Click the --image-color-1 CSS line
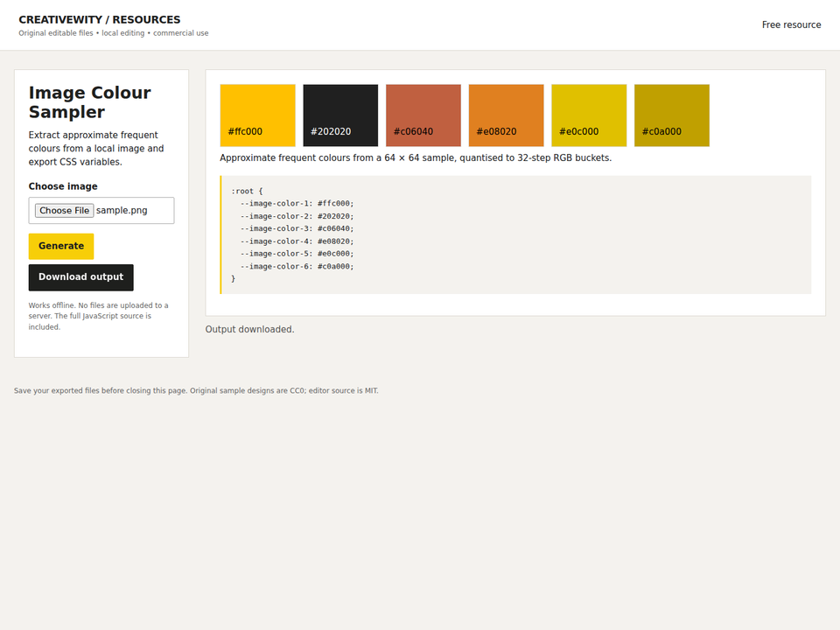The width and height of the screenshot is (840, 630). (297, 204)
